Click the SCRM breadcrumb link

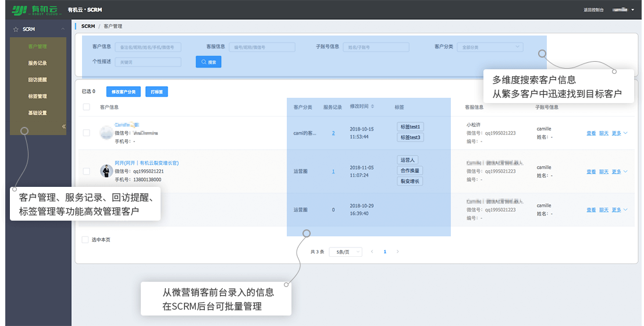click(88, 26)
